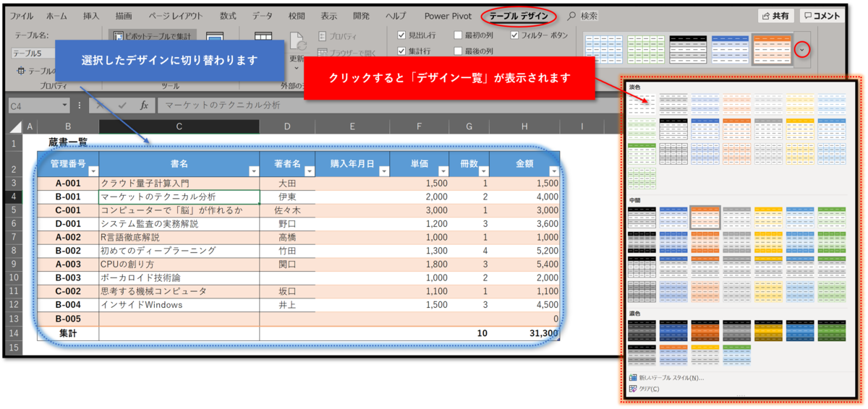Click cell クラウド量子計算入門

(179, 184)
